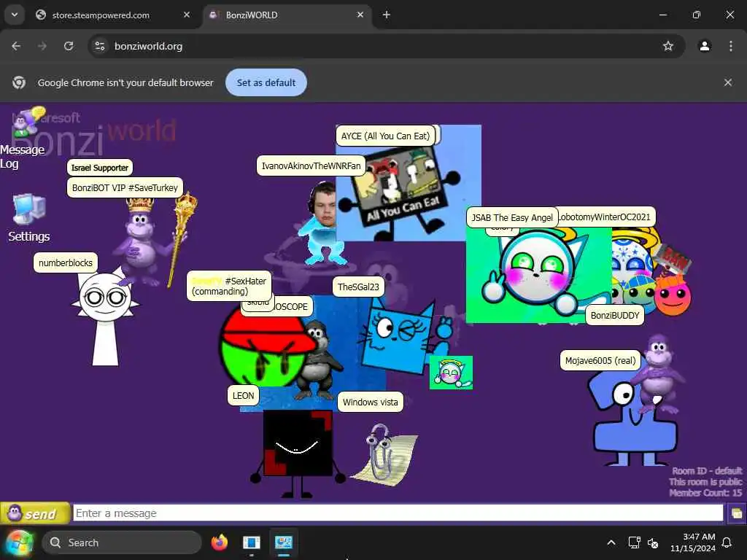747x560 pixels.
Task: Open the network status tray icon
Action: [634, 542]
